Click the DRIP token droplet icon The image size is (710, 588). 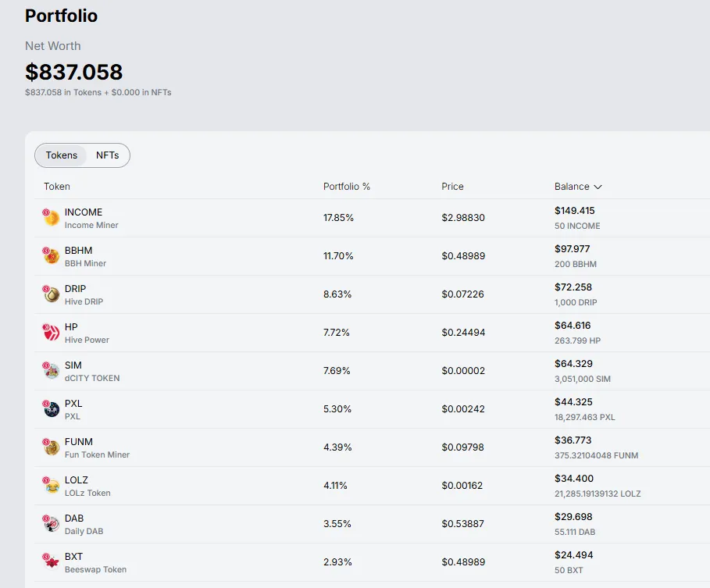[x=52, y=294]
